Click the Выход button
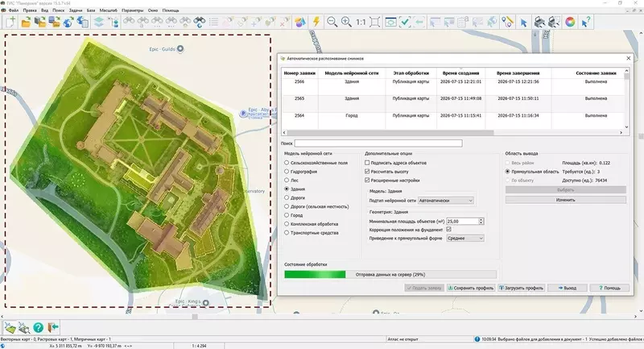 (x=568, y=288)
